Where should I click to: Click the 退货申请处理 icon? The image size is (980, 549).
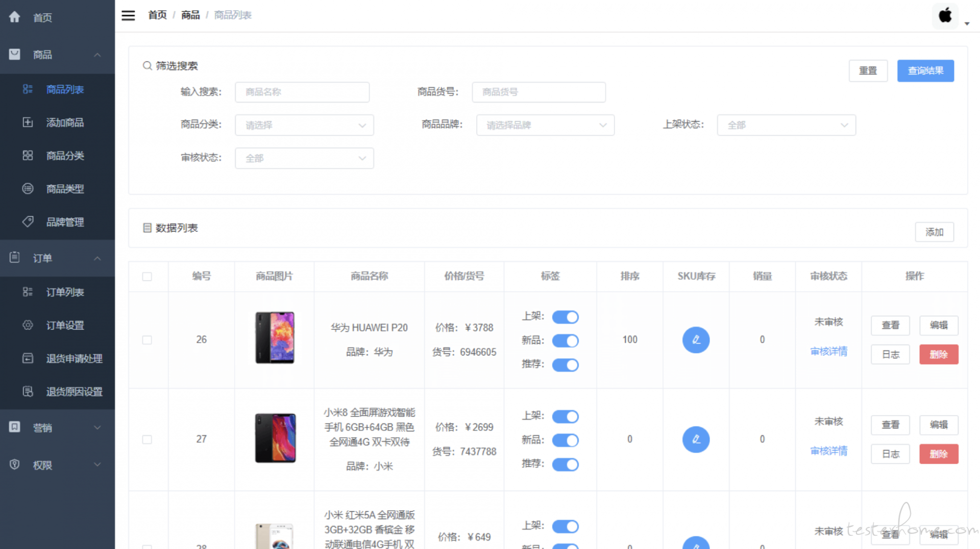[x=28, y=358]
